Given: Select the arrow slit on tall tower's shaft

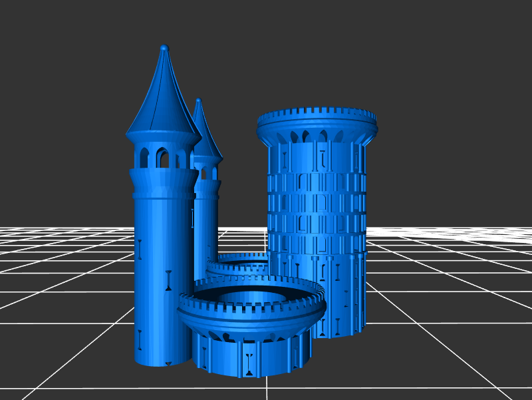Looking at the screenshot, I should 169,281.
